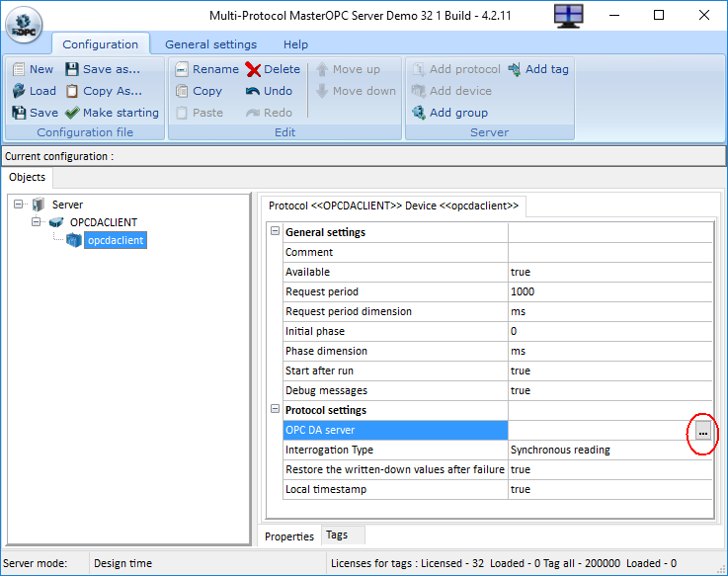
Task: Toggle the Local timestamp true value
Action: [x=610, y=490]
